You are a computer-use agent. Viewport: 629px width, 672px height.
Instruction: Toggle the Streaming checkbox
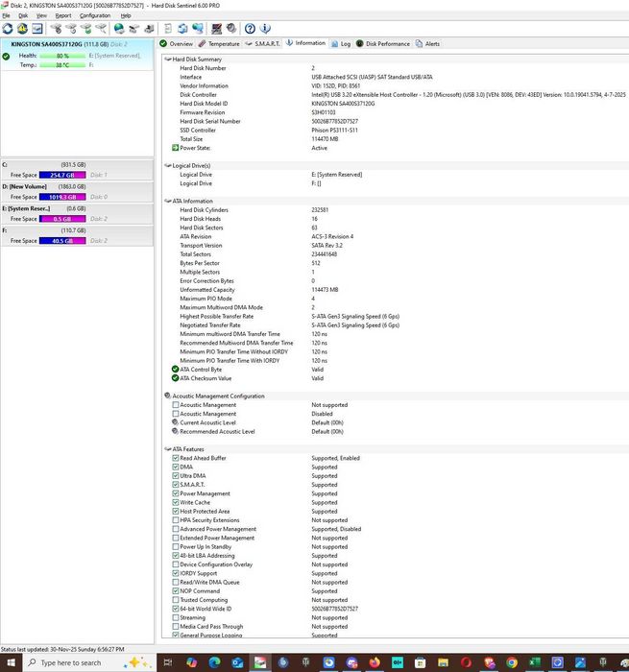176,617
